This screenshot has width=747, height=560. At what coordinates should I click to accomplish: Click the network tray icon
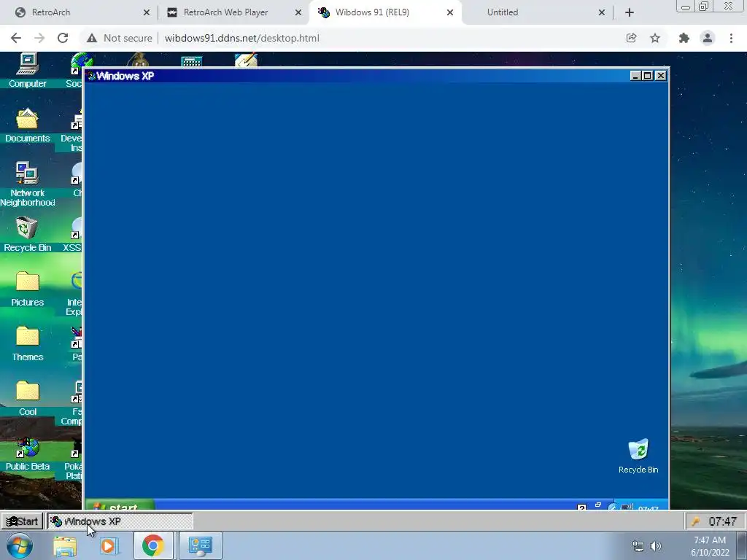pyautogui.click(x=638, y=546)
